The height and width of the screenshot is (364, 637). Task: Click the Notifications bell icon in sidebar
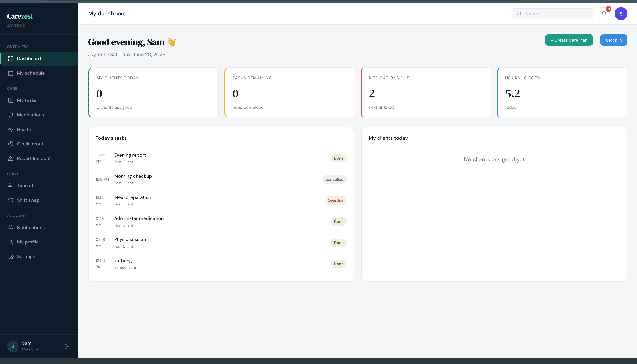[x=10, y=227]
